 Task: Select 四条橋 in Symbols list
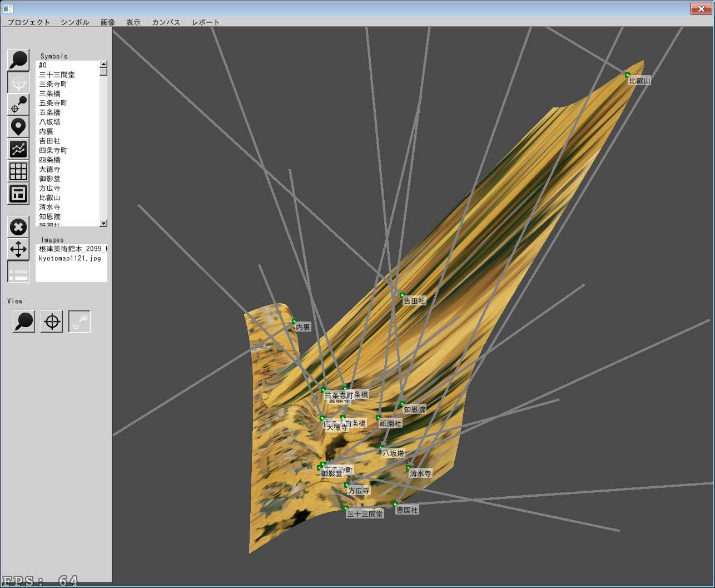click(68, 160)
